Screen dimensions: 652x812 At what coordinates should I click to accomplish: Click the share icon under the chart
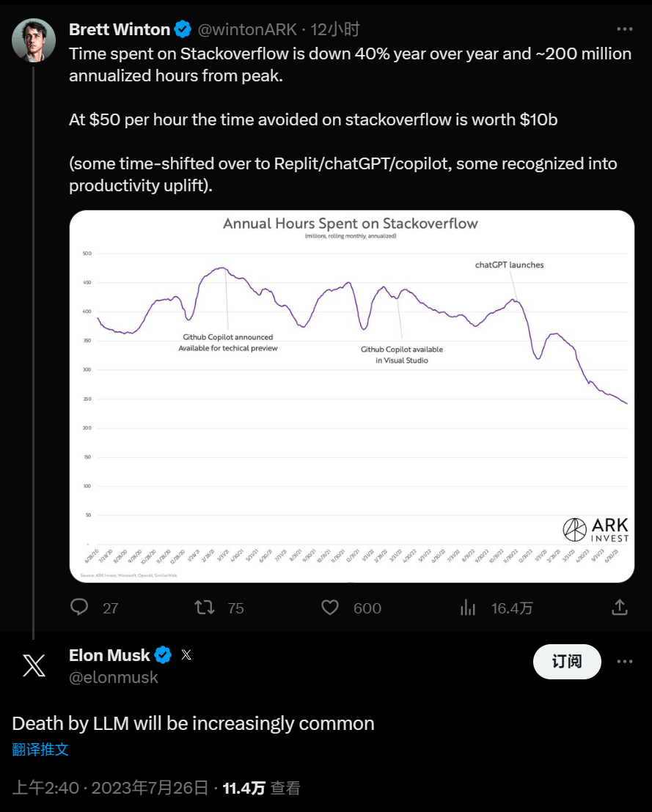click(619, 608)
